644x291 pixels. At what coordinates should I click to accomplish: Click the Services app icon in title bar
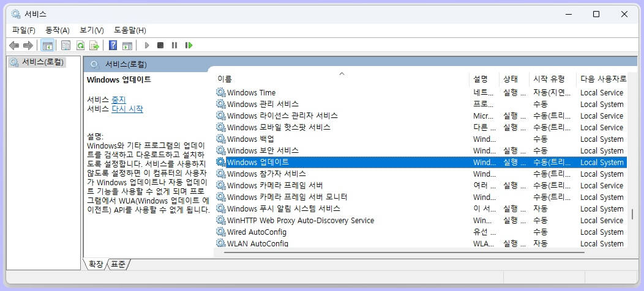coord(16,14)
